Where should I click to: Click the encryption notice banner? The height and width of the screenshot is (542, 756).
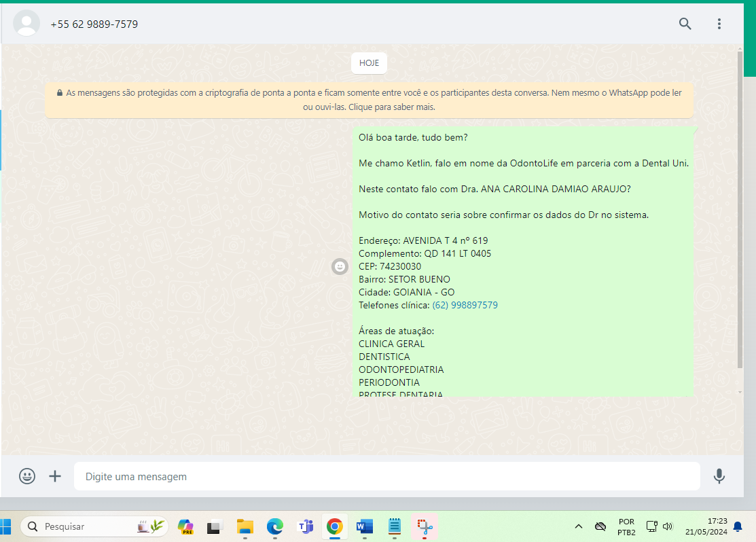click(369, 100)
